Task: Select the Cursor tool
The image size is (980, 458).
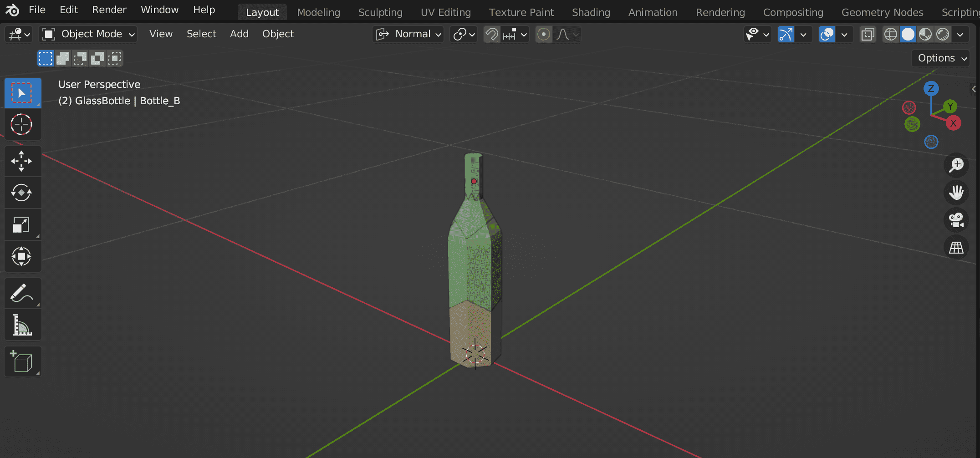Action: point(23,124)
